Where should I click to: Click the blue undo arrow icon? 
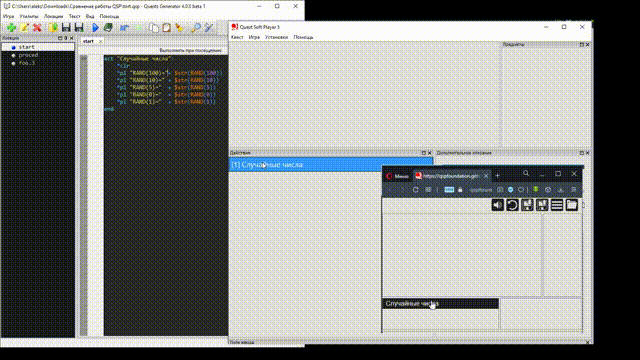[x=124, y=27]
